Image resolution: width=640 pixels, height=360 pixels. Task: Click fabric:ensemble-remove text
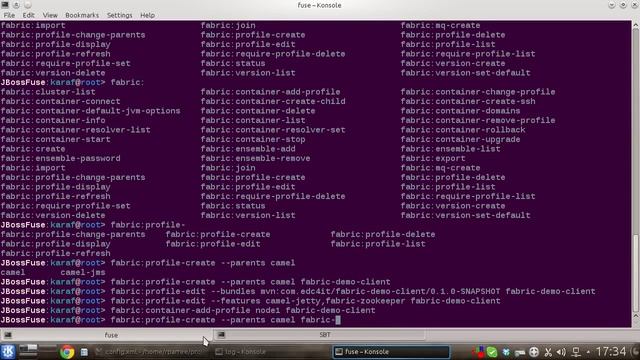(x=255, y=158)
